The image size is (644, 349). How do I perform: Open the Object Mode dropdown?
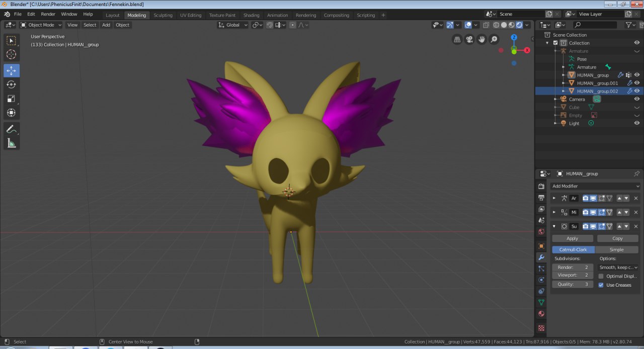tap(41, 25)
